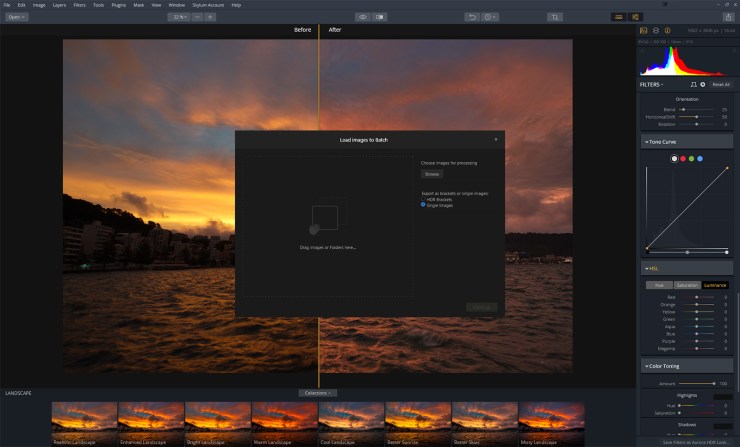
Task: Click the histogram display
Action: pyautogui.click(x=687, y=61)
